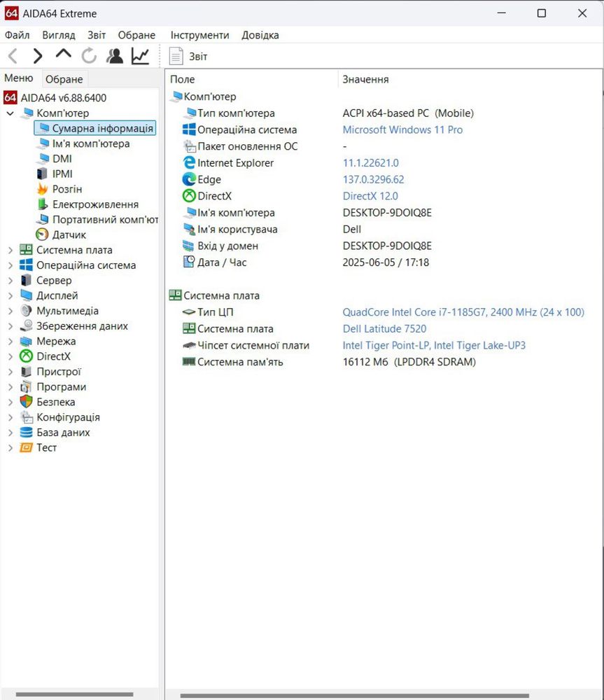Open the Internet Explorer version 11.1.22621.0 link
The width and height of the screenshot is (604, 700).
370,162
